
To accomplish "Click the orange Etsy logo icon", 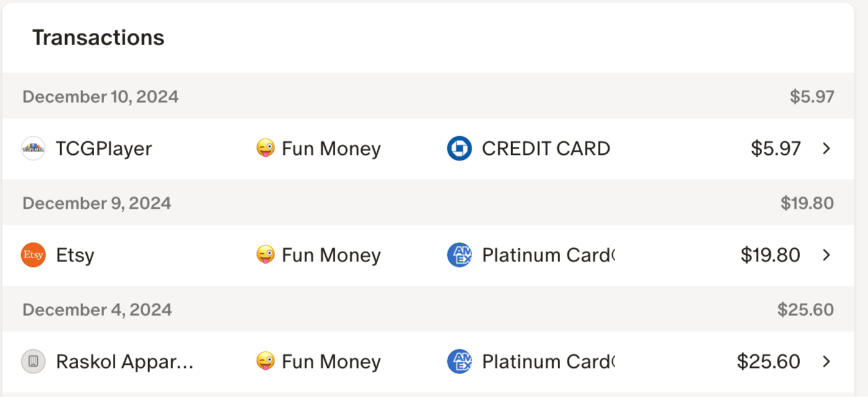I will point(33,255).
